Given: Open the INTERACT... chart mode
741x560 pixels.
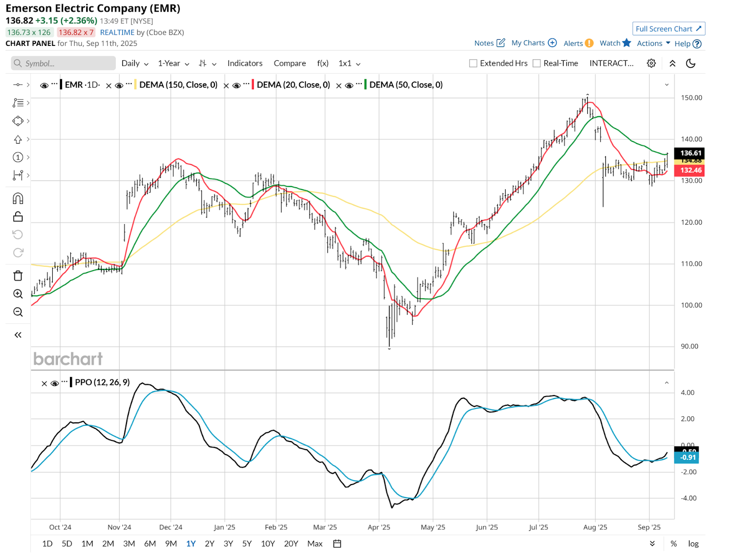Looking at the screenshot, I should (611, 63).
